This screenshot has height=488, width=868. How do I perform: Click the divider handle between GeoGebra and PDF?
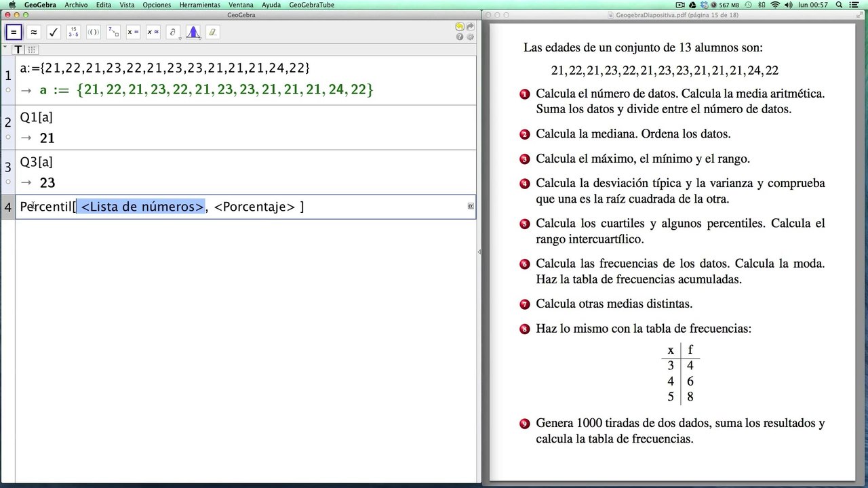(479, 251)
